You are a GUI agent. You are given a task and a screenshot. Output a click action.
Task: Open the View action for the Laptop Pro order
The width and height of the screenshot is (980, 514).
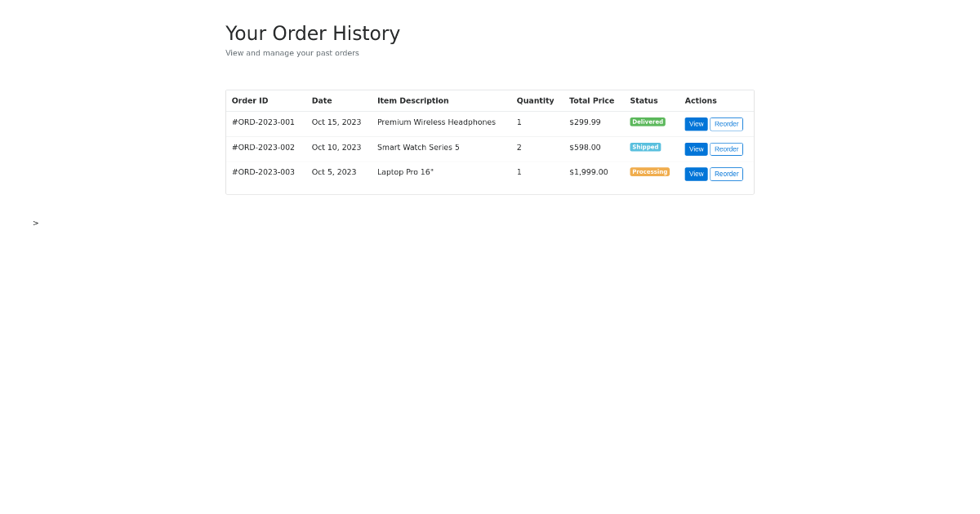696,174
